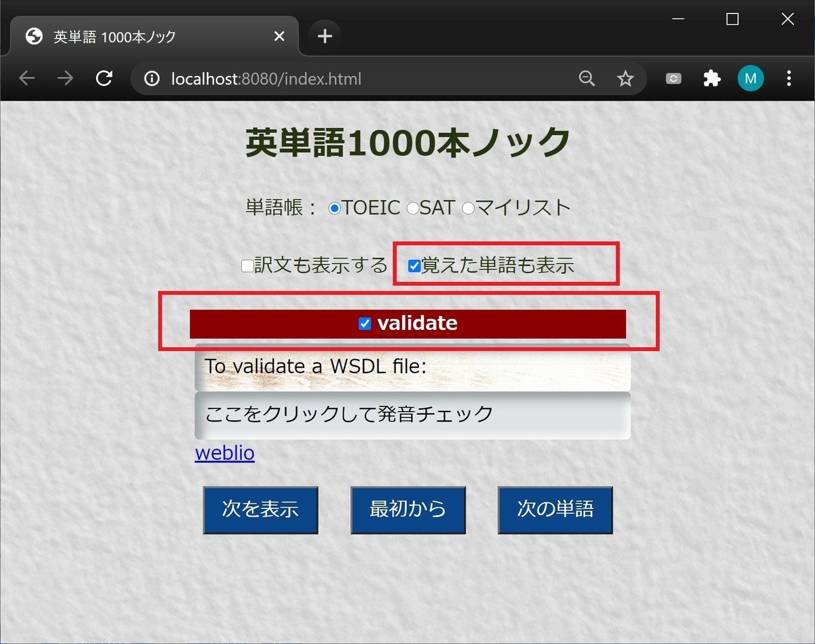Viewport: 815px width, 644px height.
Task: Bookmark this page using the star icon
Action: [626, 78]
